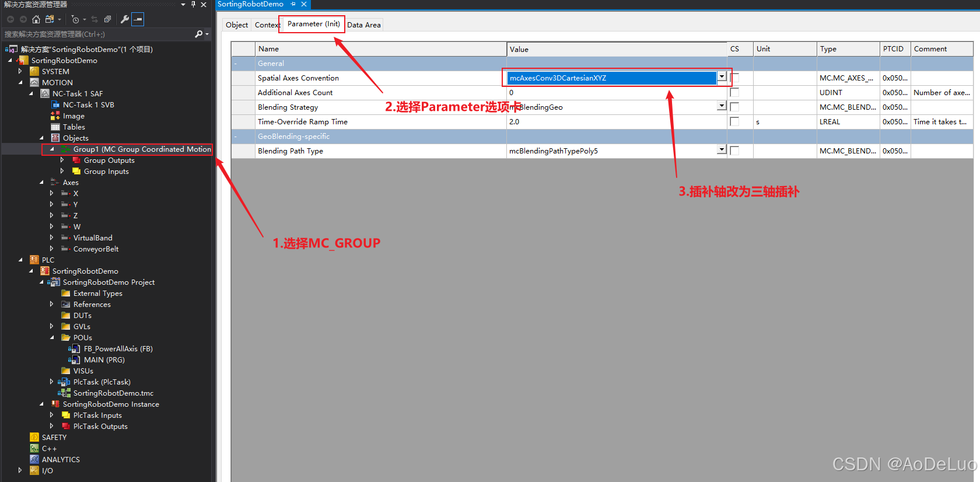Toggle CS checkbox for Additional Axes Count
The image size is (980, 482).
click(734, 92)
